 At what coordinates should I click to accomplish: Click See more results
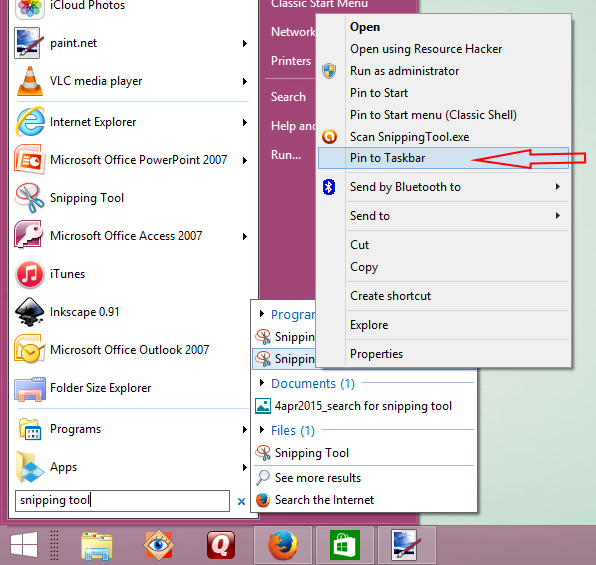point(318,478)
